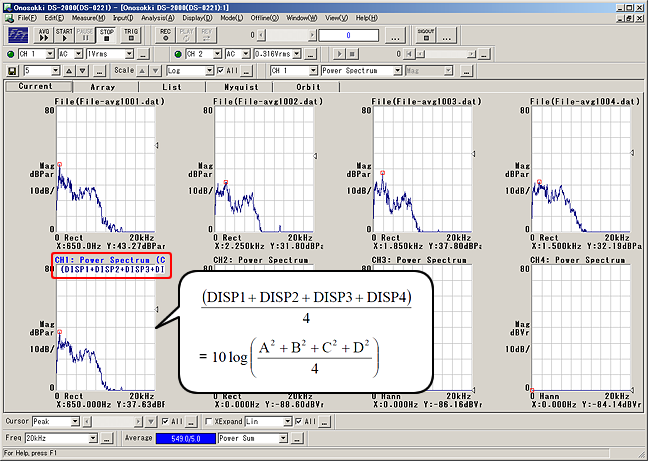Click the Scale down arrow
This screenshot has height=461, width=648.
(155, 71)
